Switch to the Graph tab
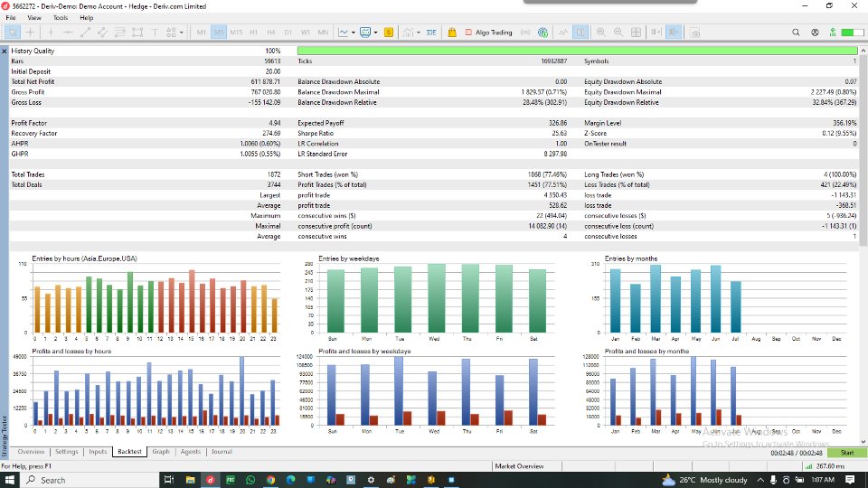This screenshot has width=868, height=488. click(161, 452)
